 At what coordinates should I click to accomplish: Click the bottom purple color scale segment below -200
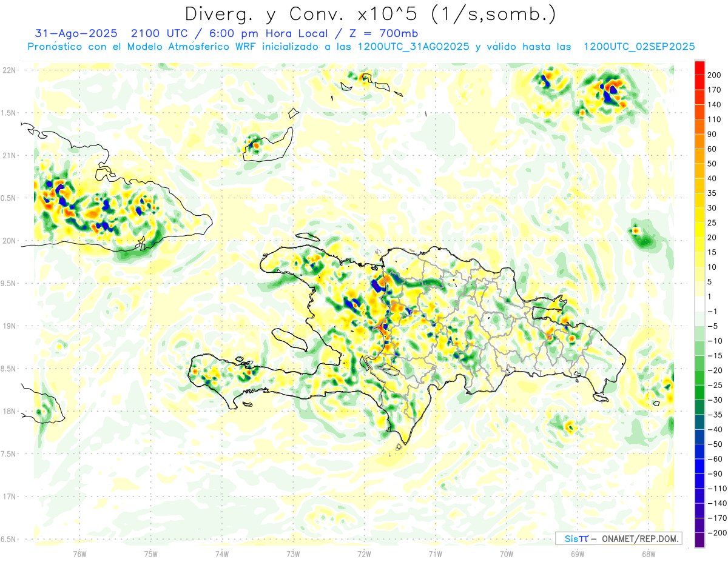(699, 541)
